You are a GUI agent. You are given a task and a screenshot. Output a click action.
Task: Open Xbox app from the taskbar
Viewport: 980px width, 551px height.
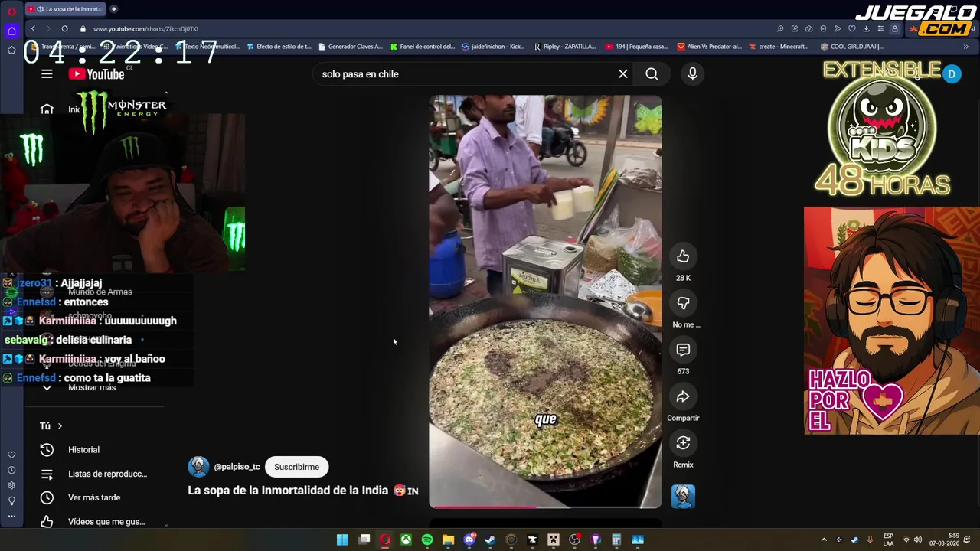coord(406,540)
